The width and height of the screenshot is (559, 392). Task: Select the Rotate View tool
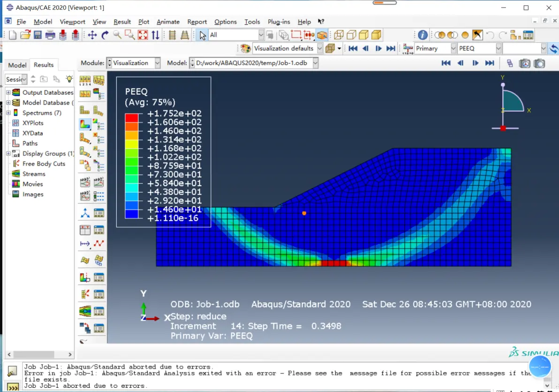(105, 35)
